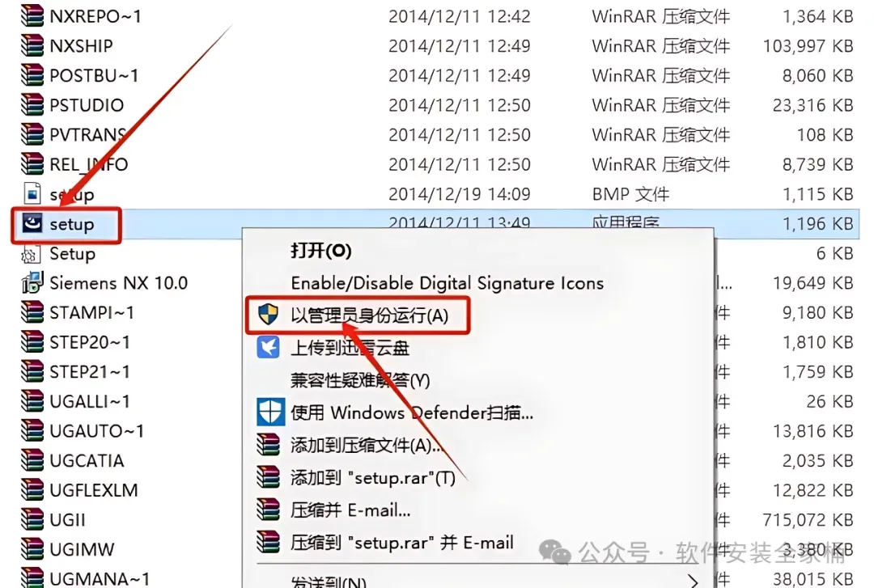The width and height of the screenshot is (874, 588).
Task: Select the UGALLI~1 file name
Action: (x=90, y=401)
